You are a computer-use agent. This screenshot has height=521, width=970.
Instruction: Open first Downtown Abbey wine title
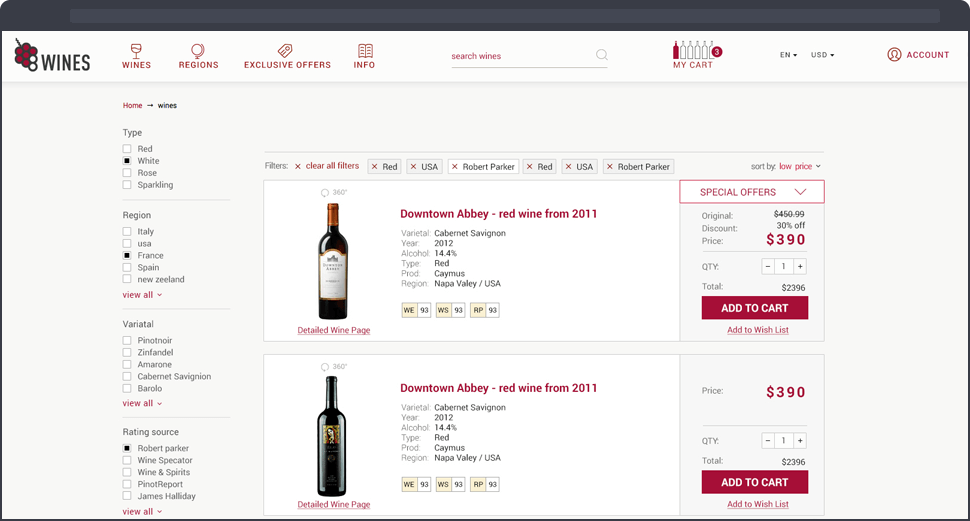point(499,214)
